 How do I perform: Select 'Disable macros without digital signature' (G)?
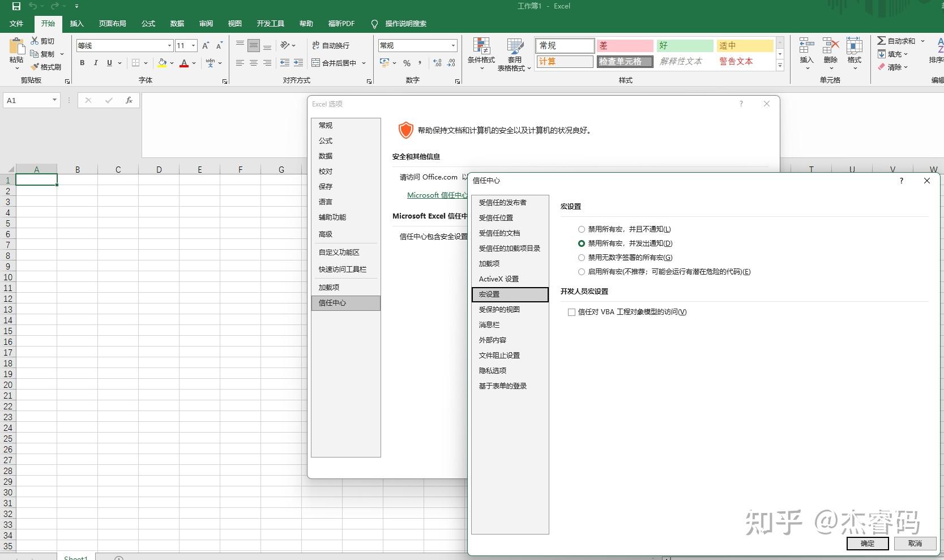coord(582,258)
